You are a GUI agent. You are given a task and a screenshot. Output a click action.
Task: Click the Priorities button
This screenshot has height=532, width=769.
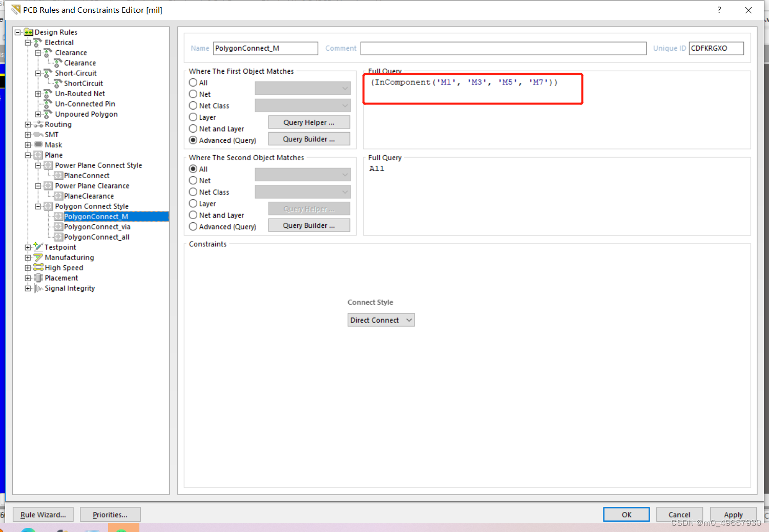[110, 515]
